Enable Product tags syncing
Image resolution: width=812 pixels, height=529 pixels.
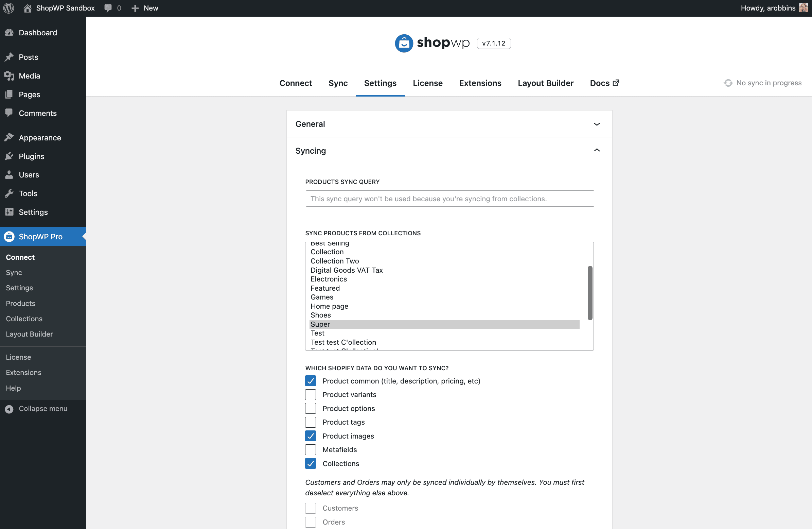(x=311, y=422)
